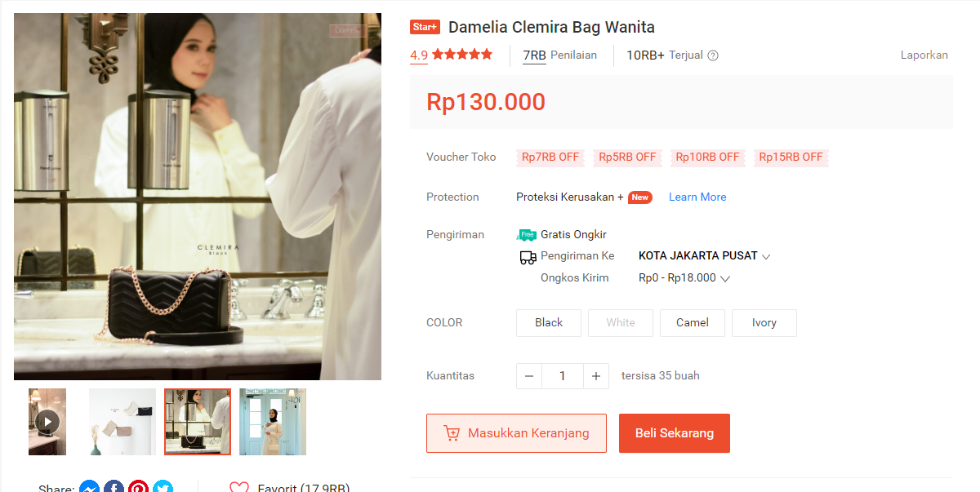Image resolution: width=980 pixels, height=492 pixels.
Task: Select the Black color option
Action: [x=549, y=323]
